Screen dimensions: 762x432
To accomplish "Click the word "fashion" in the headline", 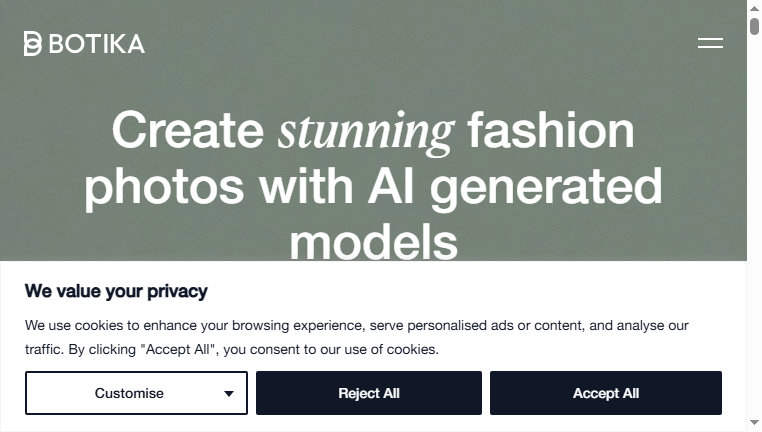I will point(551,130).
